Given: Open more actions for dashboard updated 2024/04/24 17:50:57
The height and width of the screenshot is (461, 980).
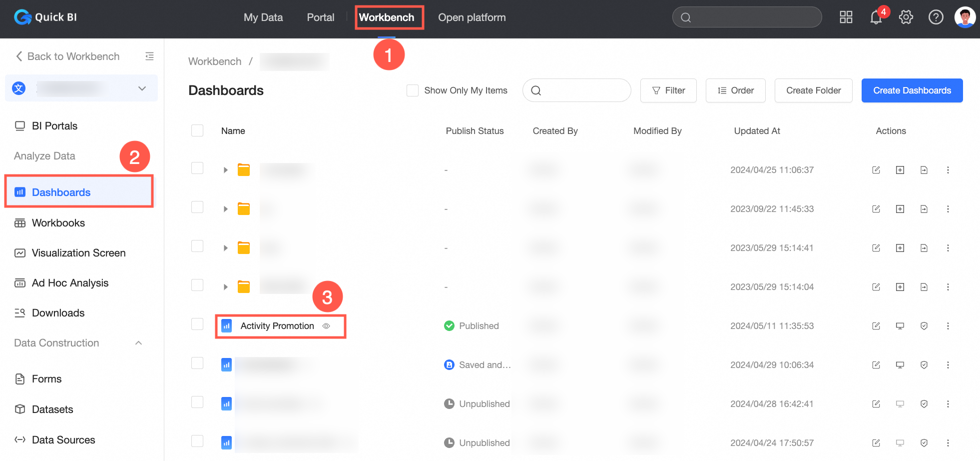Looking at the screenshot, I should 948,443.
